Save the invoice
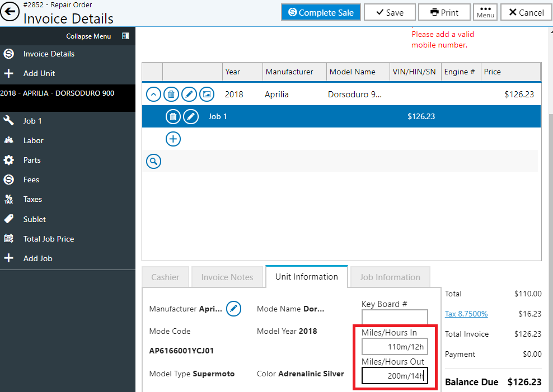This screenshot has width=553, height=392. click(x=390, y=12)
